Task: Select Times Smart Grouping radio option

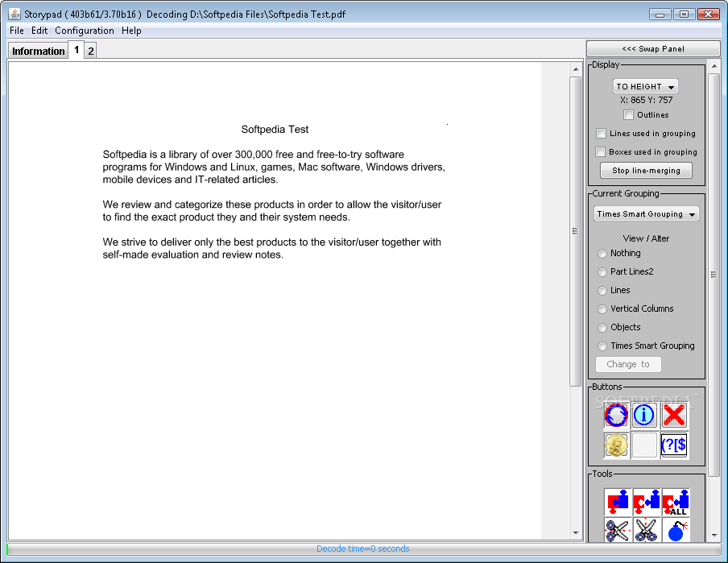Action: point(602,346)
